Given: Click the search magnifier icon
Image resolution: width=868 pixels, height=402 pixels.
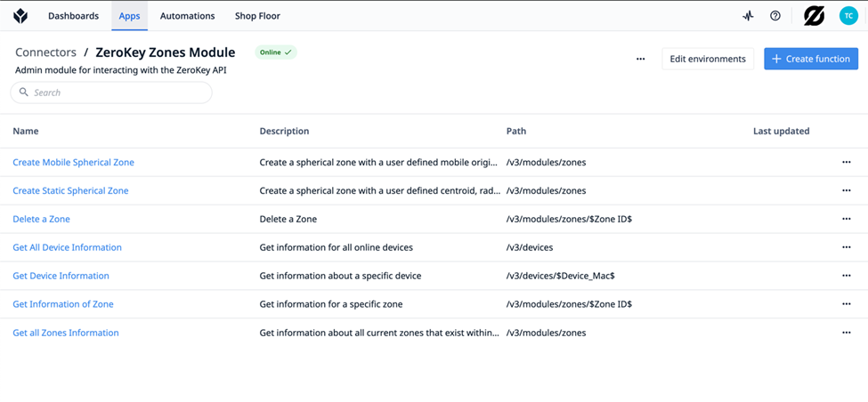Looking at the screenshot, I should tap(24, 92).
